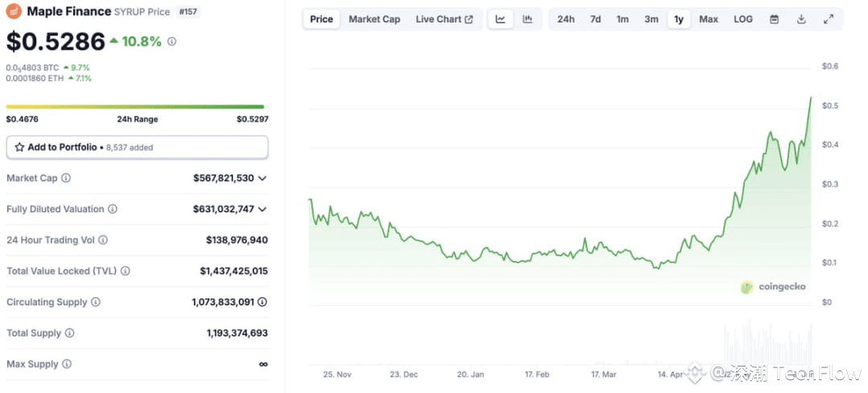Select the Price tab
Screen dimensions: 868x393
pos(322,19)
